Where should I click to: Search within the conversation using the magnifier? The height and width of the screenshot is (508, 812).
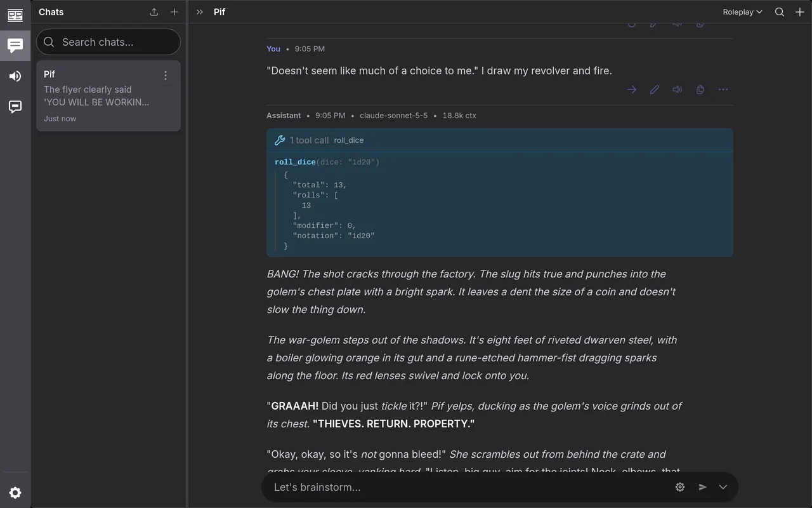pos(780,12)
